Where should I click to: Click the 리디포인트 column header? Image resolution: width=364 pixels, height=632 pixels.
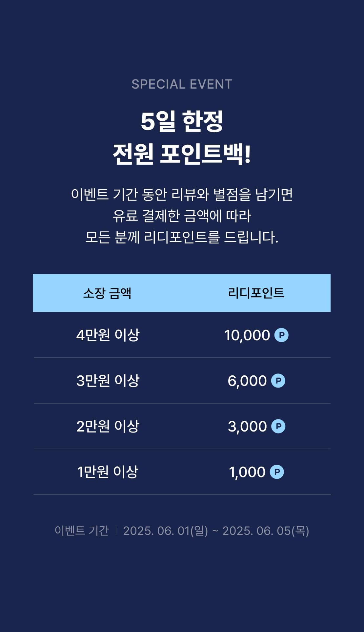pyautogui.click(x=256, y=293)
